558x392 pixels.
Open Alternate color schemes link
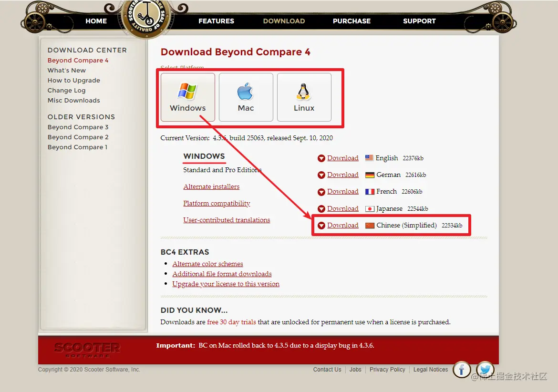click(208, 264)
